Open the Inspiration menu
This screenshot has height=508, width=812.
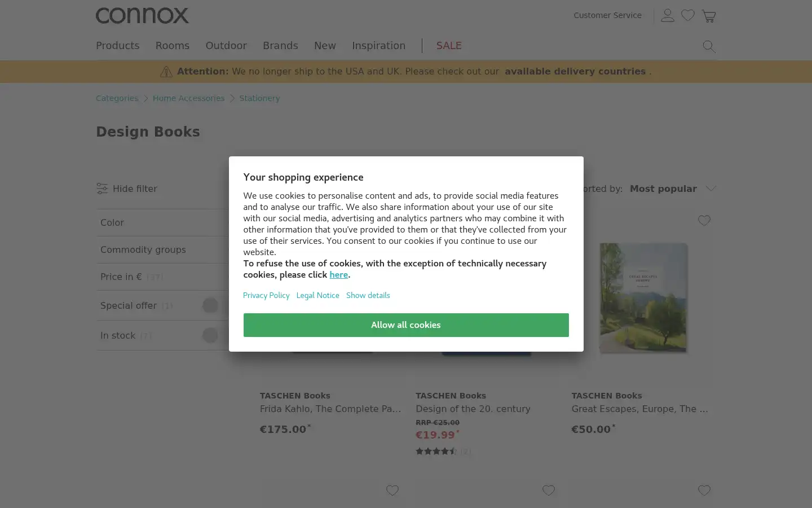pos(378,46)
